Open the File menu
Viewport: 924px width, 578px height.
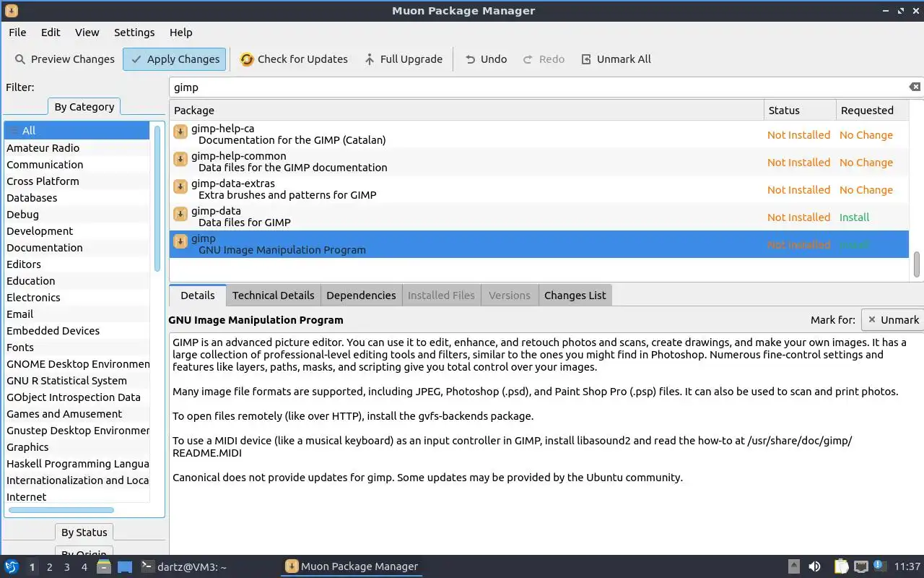click(x=17, y=33)
